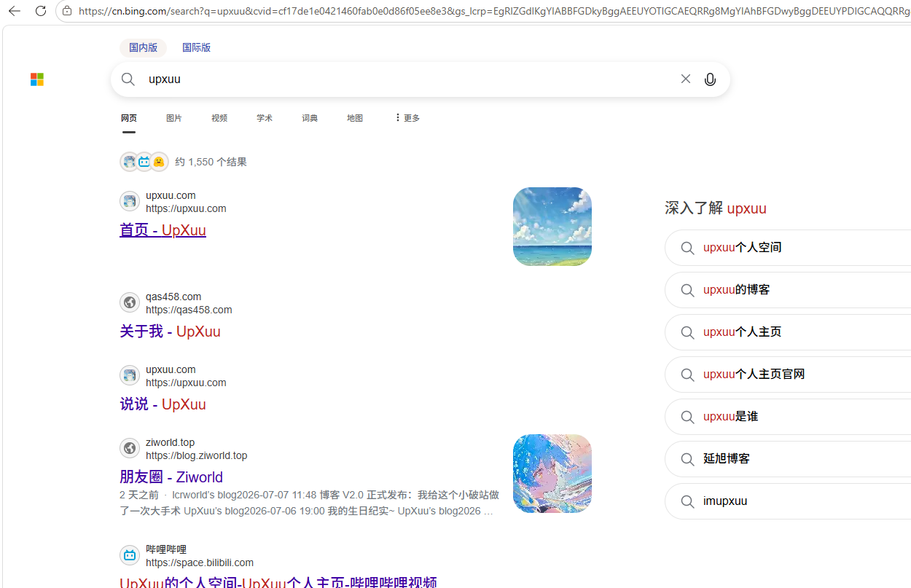The image size is (911, 588).
Task: Click the globe icon beside qas458.com
Action: pyautogui.click(x=130, y=302)
